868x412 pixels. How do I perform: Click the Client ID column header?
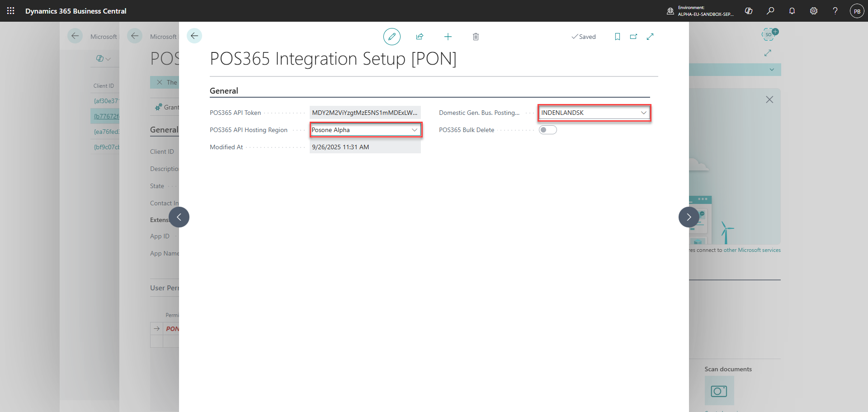104,85
